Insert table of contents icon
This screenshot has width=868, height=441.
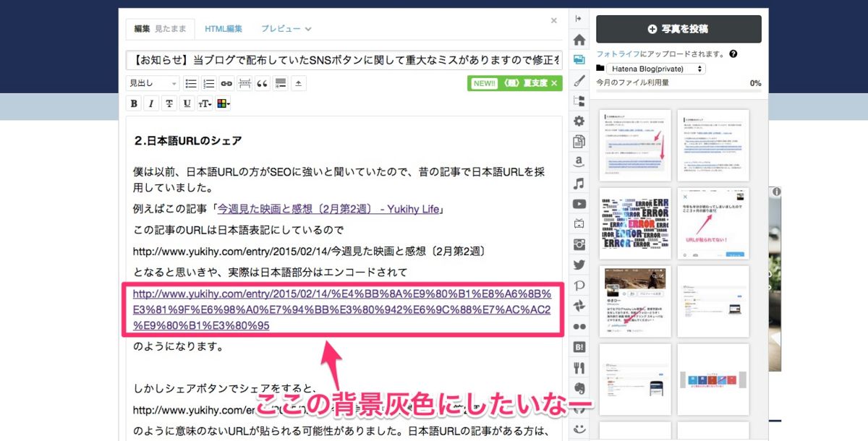pyautogui.click(x=281, y=83)
